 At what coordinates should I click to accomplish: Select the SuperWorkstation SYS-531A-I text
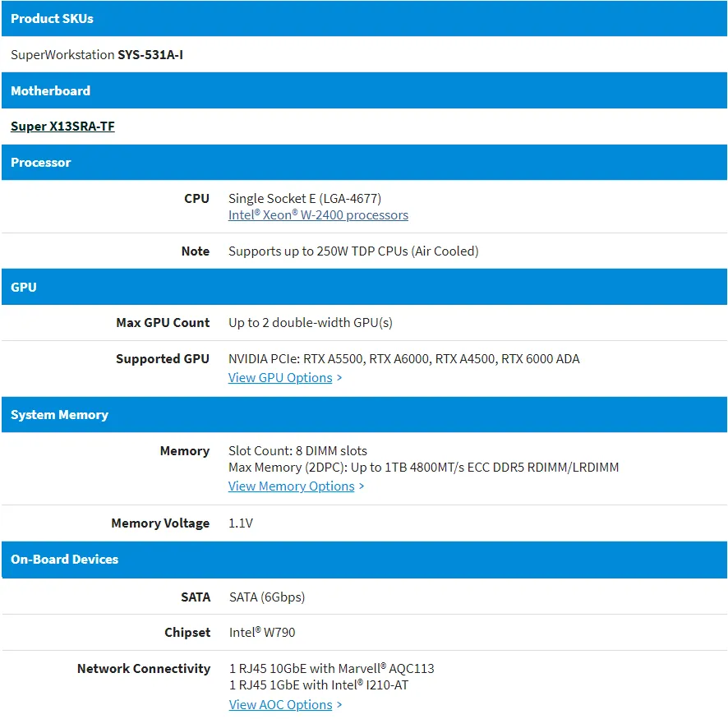tap(97, 55)
